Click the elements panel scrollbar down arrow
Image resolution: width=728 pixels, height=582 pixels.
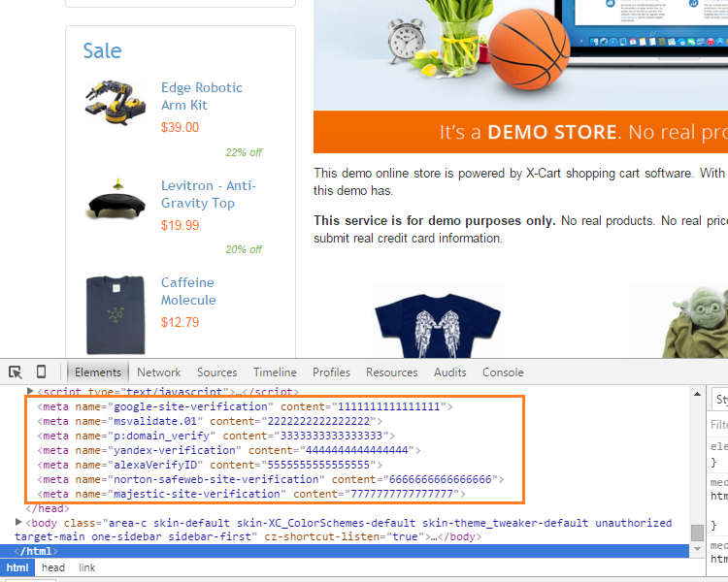point(697,549)
